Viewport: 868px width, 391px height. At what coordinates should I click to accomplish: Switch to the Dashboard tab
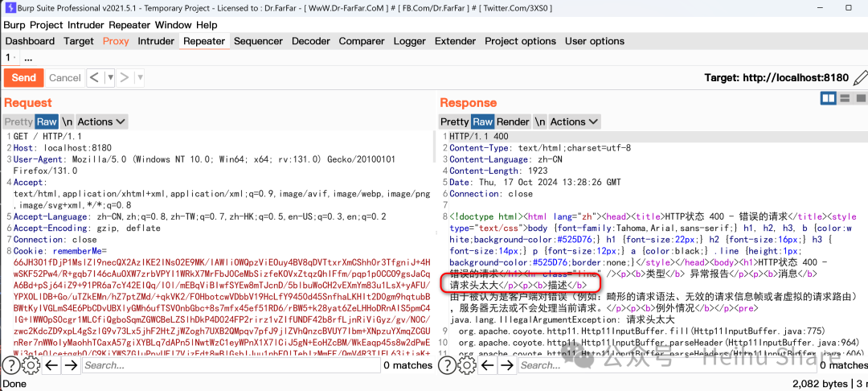(x=30, y=41)
